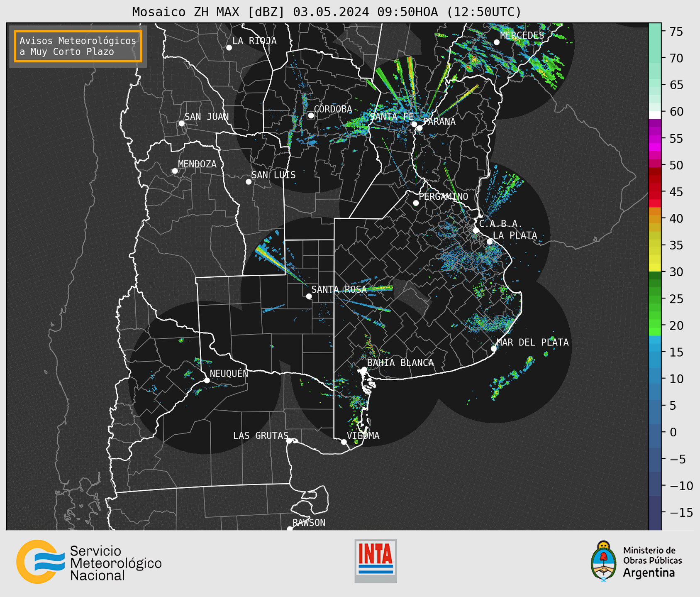Click the 30 colorbar tick label

676,272
